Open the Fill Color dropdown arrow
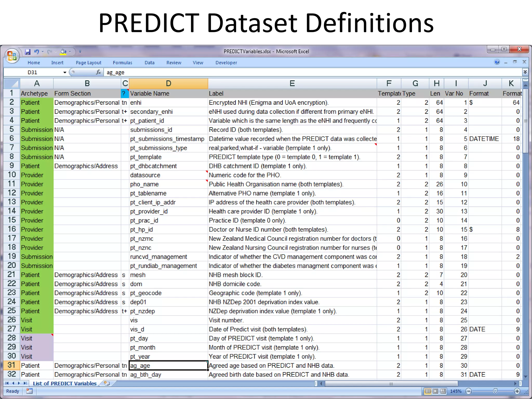The image size is (532, 399). click(70, 52)
